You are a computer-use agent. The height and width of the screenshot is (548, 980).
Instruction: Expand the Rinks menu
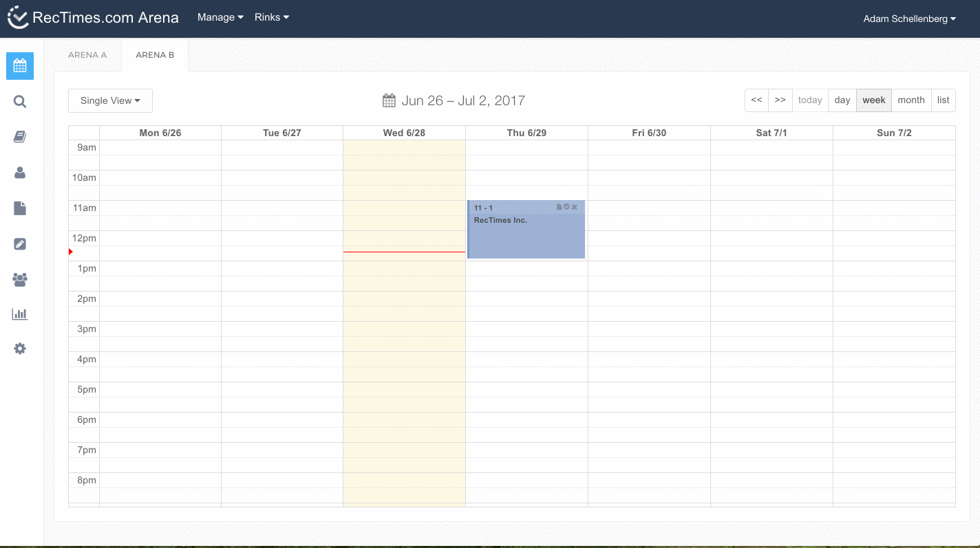(271, 17)
